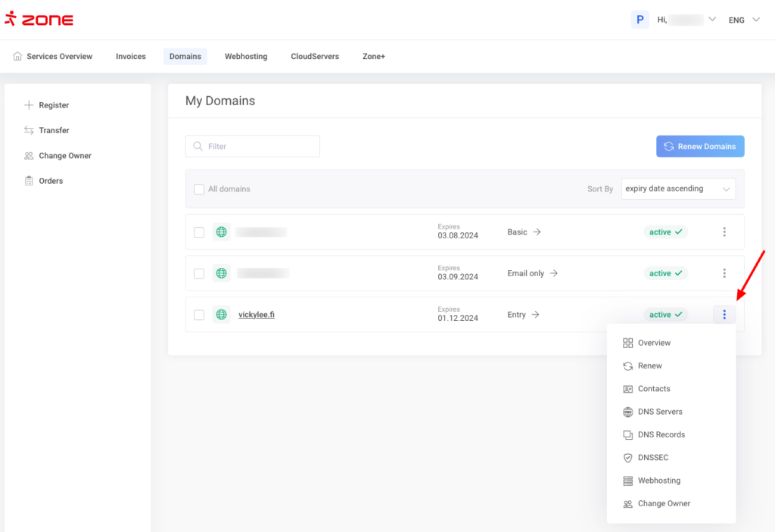Screen dimensions: 775x532
Task: Select the vickylee.fi domain checkbox
Action: 199,315
